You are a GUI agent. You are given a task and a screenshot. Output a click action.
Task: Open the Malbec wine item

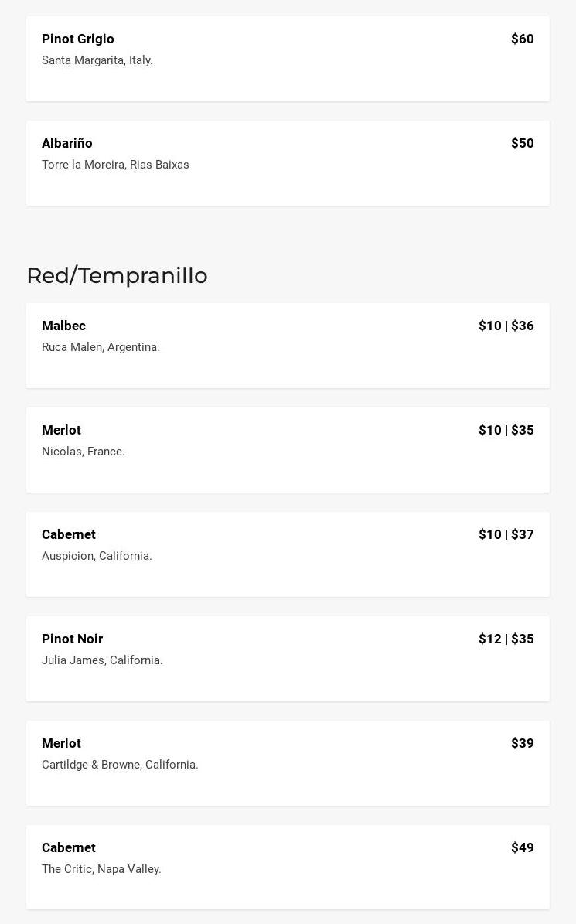pos(63,326)
